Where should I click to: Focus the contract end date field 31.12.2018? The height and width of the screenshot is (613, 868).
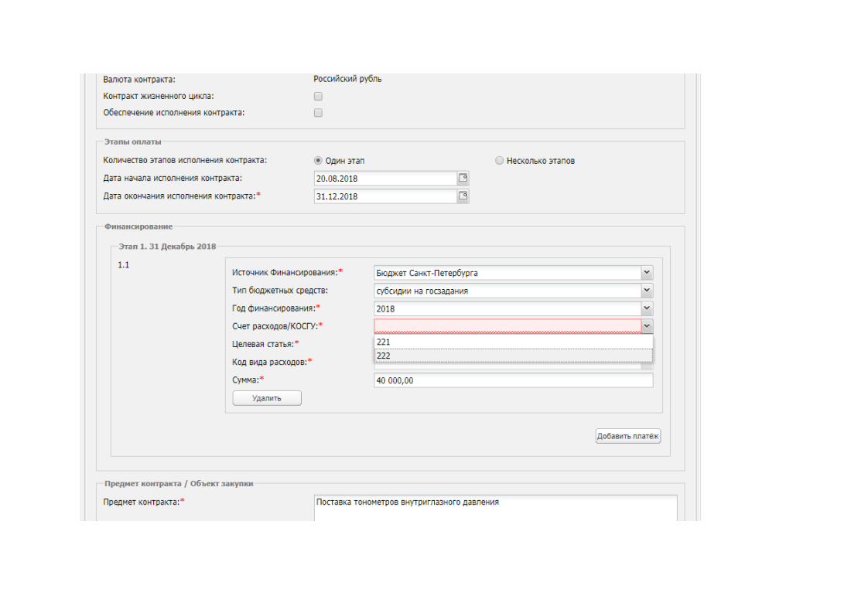[x=386, y=196]
